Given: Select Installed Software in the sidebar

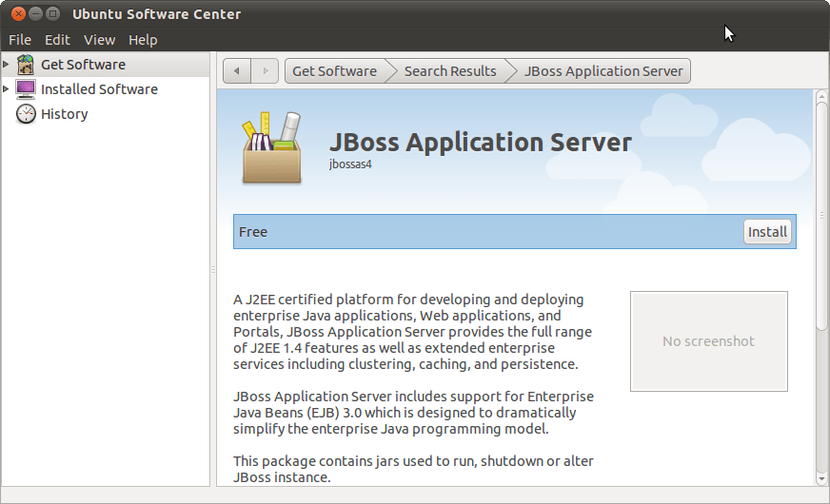Looking at the screenshot, I should pyautogui.click(x=106, y=89).
